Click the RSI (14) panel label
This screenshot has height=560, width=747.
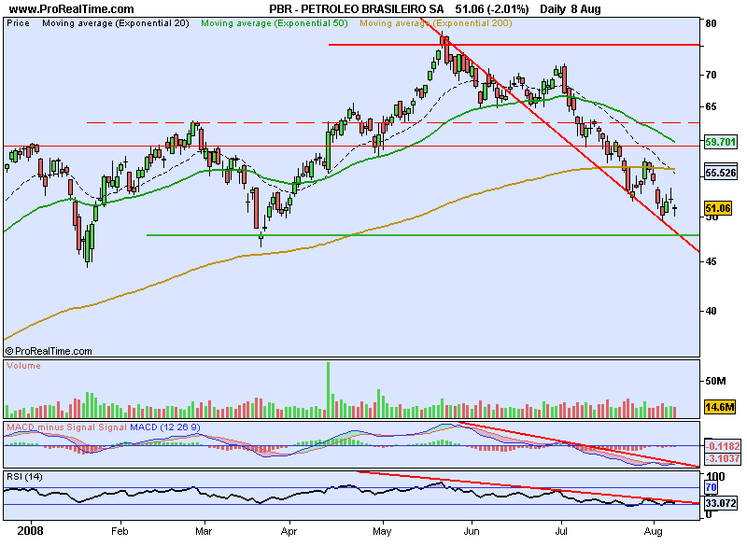[x=24, y=477]
